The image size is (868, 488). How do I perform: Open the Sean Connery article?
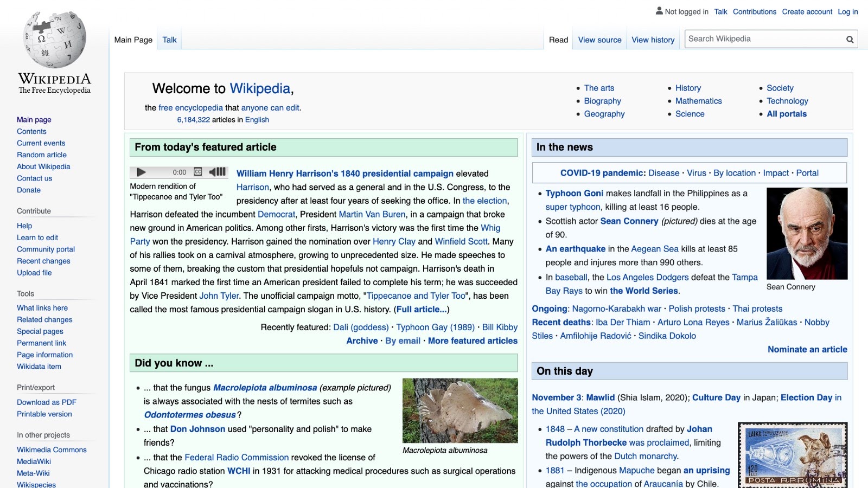click(629, 221)
